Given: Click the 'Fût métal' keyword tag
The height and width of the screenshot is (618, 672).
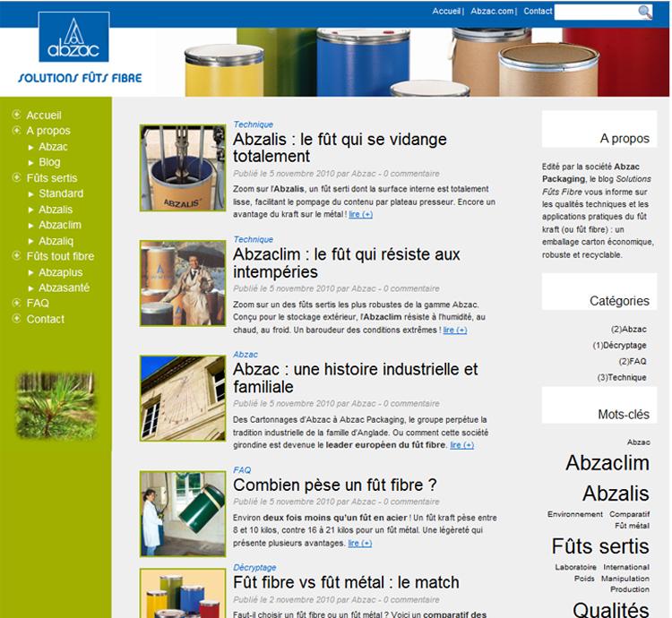Looking at the screenshot, I should tap(633, 526).
